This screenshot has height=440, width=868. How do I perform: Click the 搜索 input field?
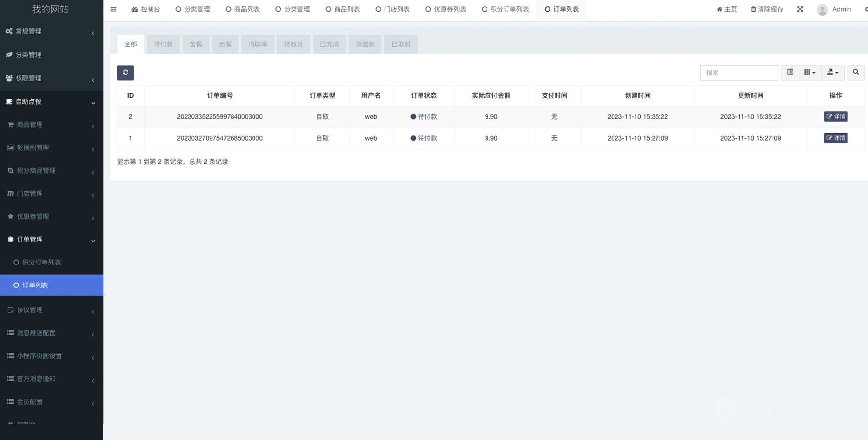pos(739,72)
